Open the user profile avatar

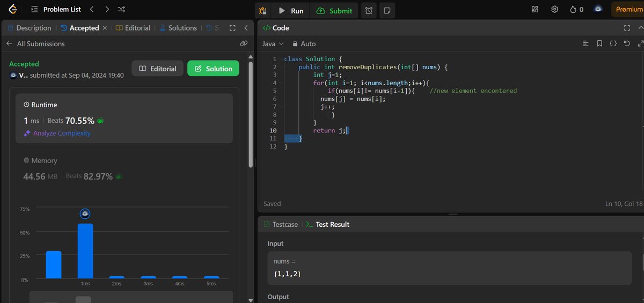click(x=598, y=10)
